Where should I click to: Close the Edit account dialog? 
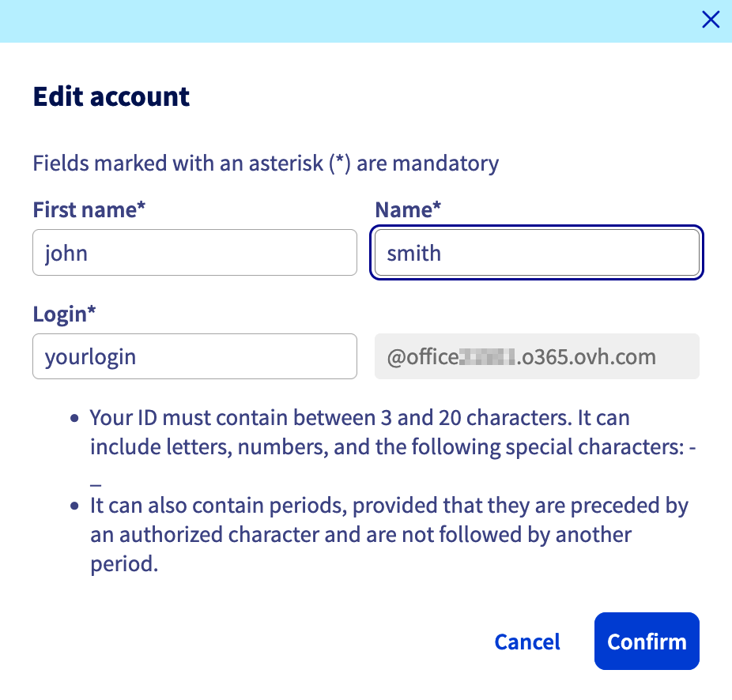(711, 21)
